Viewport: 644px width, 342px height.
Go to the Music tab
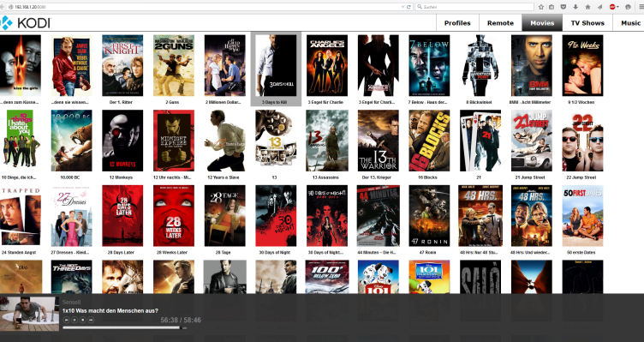(630, 23)
